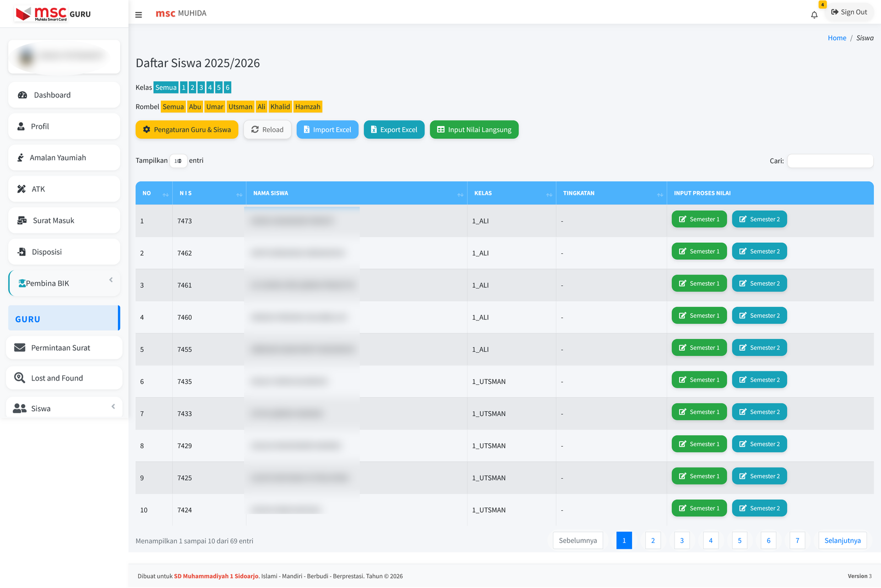Filter rombel by Utsman
The image size is (881, 588).
240,107
